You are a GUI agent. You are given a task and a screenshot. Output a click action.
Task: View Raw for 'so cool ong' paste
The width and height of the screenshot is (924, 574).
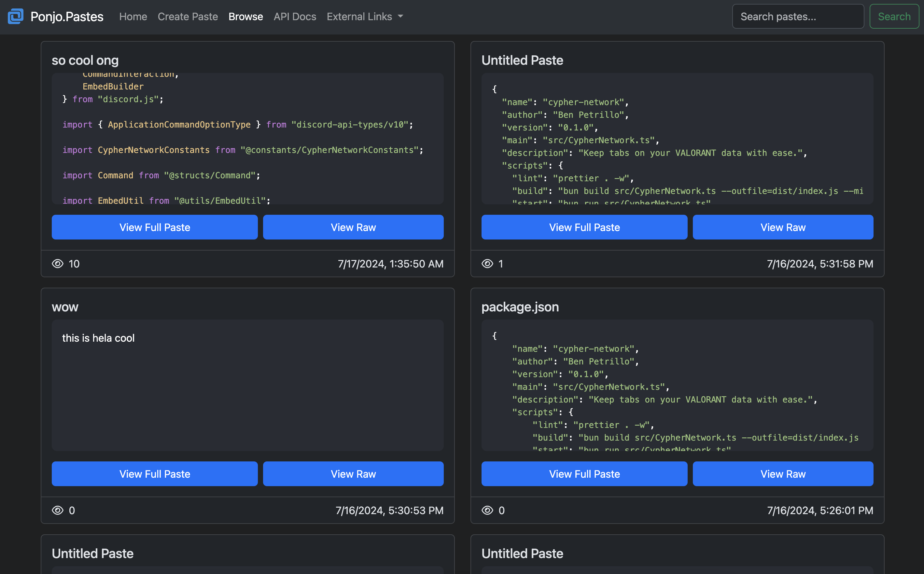tap(353, 227)
